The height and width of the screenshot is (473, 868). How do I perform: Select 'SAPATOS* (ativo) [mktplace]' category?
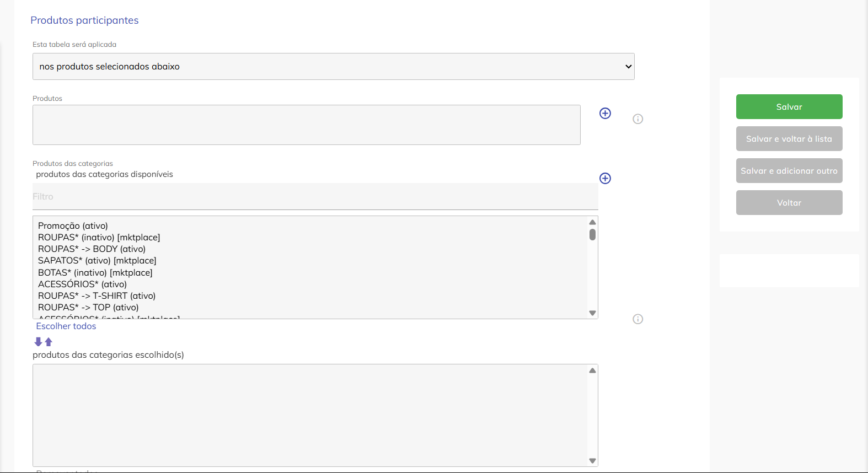point(97,261)
